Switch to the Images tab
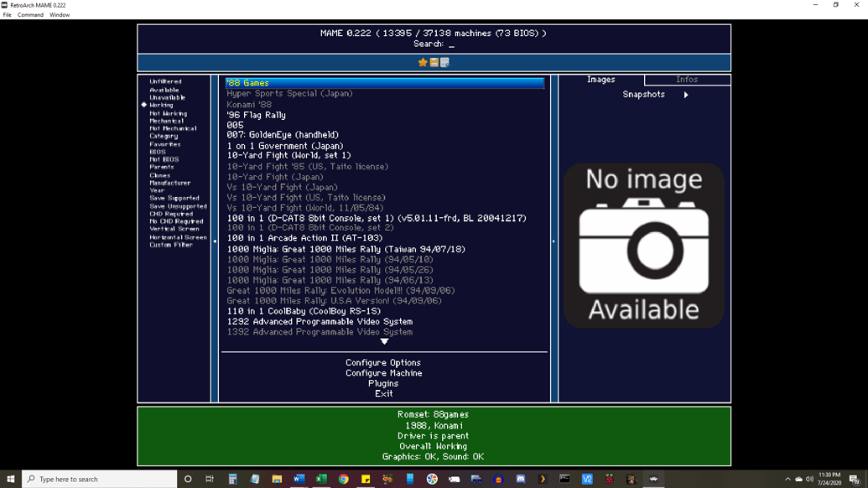 (x=601, y=80)
